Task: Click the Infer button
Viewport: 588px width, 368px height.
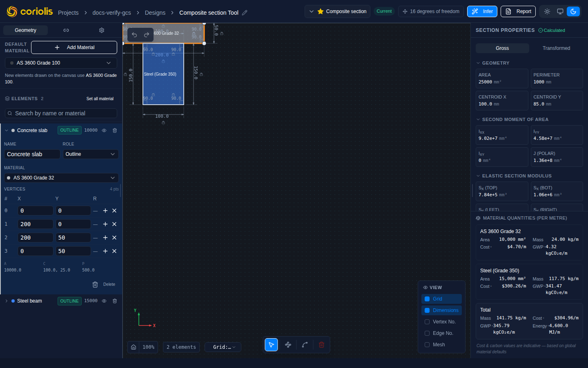Action: tap(482, 11)
